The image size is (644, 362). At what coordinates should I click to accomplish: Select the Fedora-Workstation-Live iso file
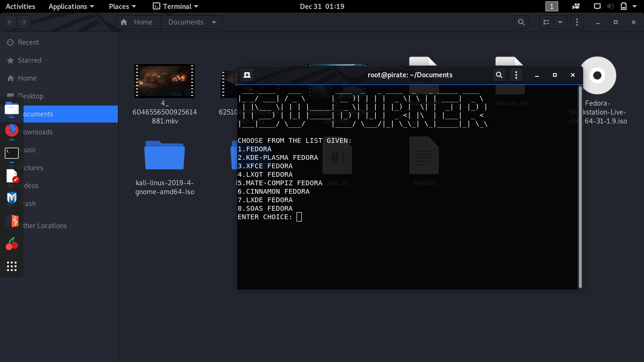597,75
